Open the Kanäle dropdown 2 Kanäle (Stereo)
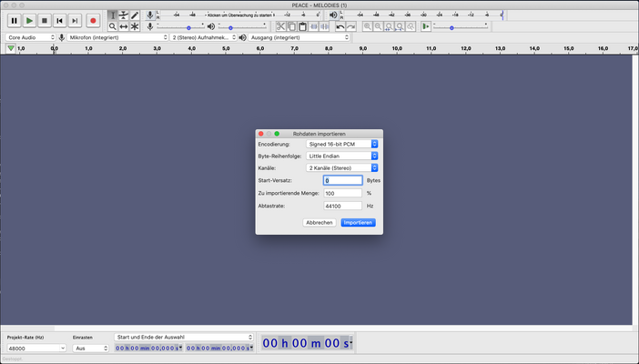 tap(342, 168)
